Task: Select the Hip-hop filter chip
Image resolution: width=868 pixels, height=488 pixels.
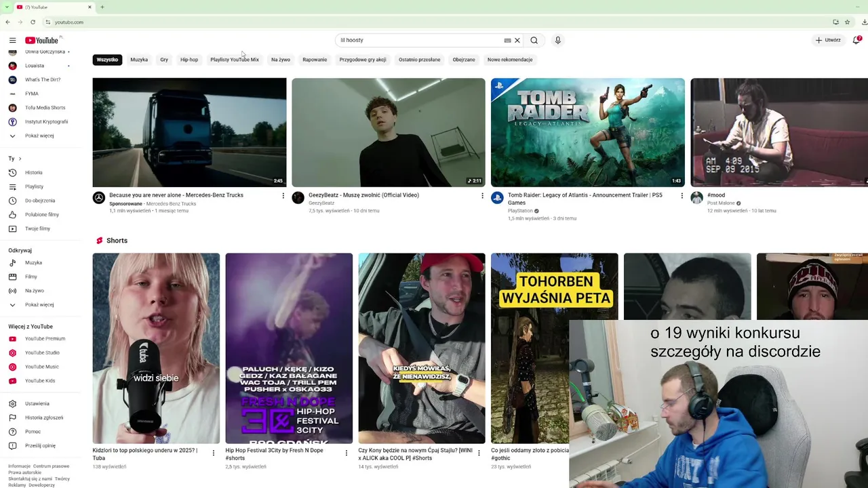Action: click(x=189, y=60)
